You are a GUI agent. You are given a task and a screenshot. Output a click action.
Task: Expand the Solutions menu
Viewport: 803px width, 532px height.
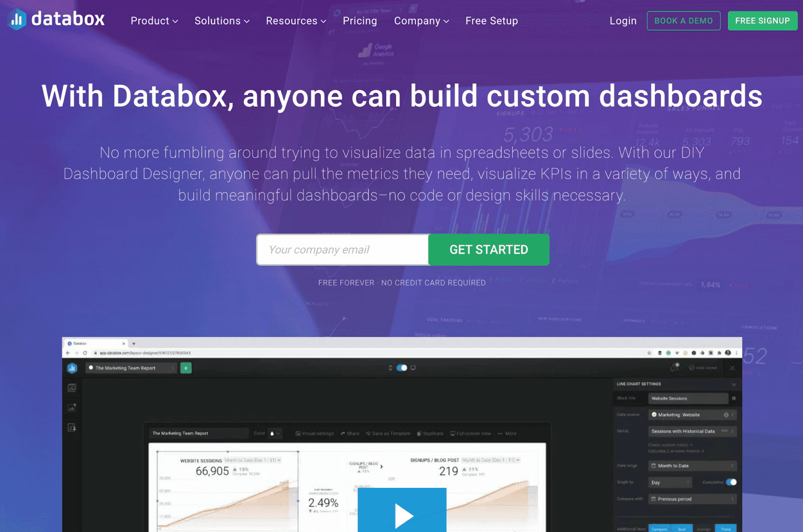pyautogui.click(x=222, y=21)
